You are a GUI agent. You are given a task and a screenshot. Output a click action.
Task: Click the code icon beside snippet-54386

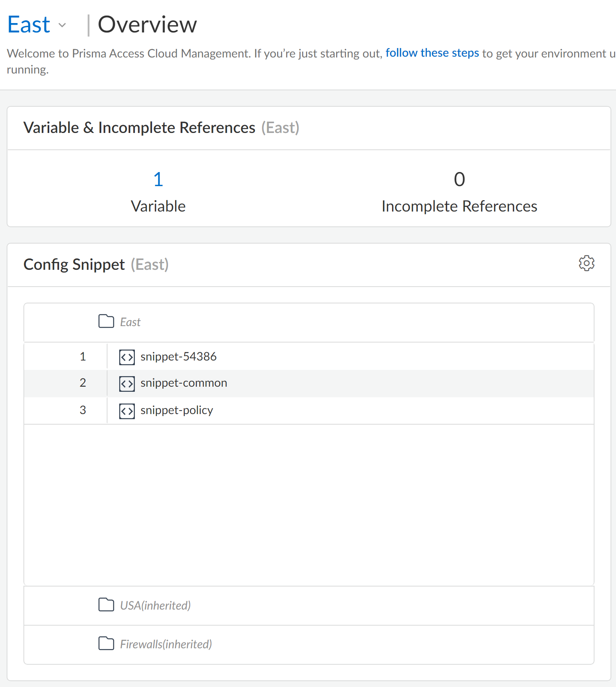pos(127,357)
